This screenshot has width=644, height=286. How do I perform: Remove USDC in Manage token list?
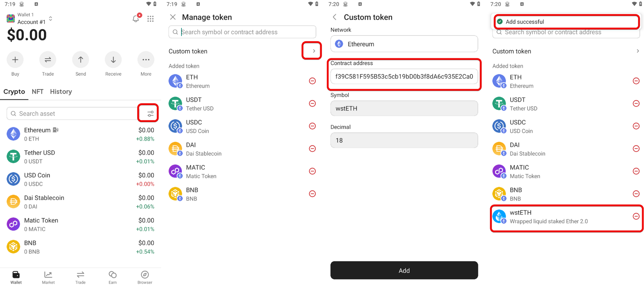(312, 126)
